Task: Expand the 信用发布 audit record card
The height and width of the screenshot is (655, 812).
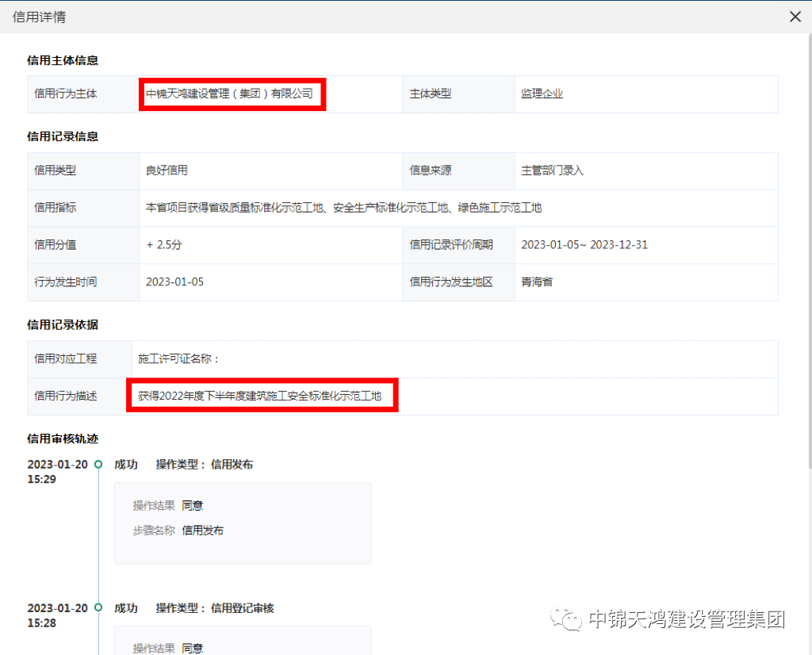Action: [243, 523]
